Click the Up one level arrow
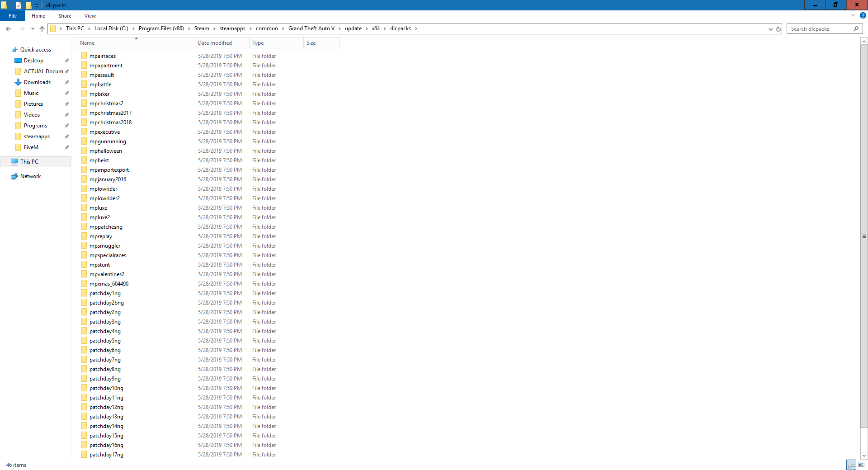 pyautogui.click(x=42, y=29)
